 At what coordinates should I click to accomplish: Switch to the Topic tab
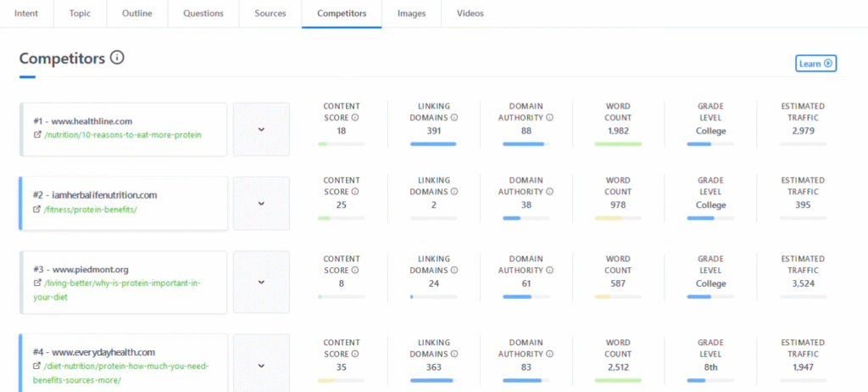(80, 14)
